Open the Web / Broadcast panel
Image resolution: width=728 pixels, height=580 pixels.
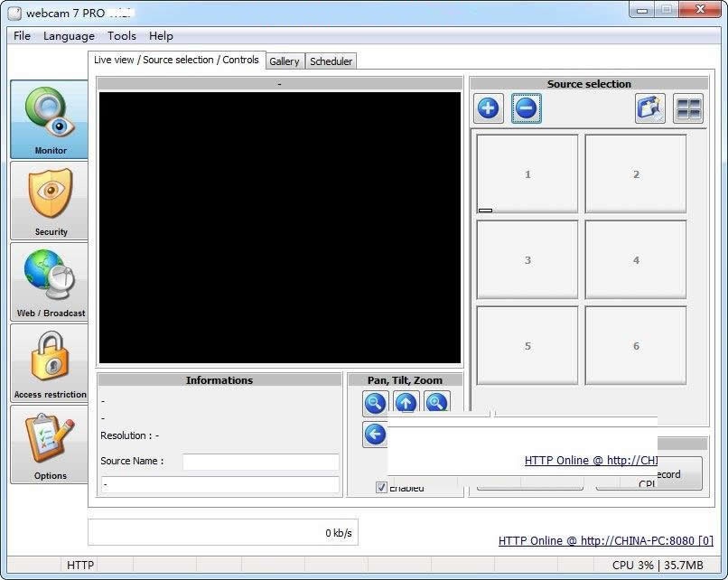[49, 282]
